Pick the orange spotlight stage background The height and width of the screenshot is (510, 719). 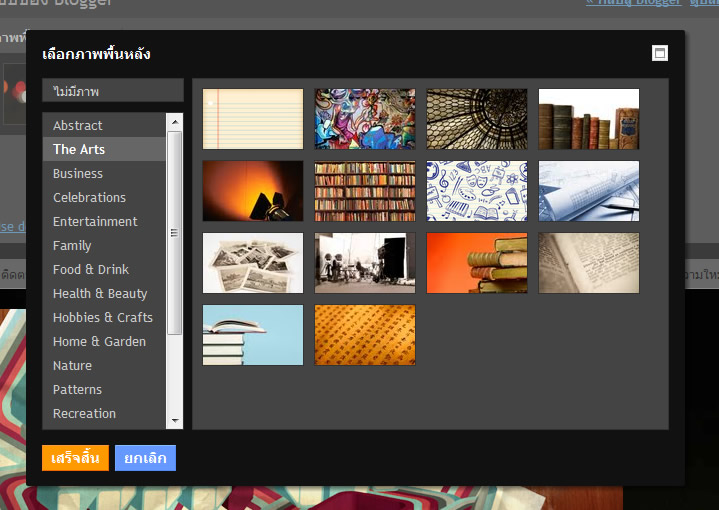253,191
